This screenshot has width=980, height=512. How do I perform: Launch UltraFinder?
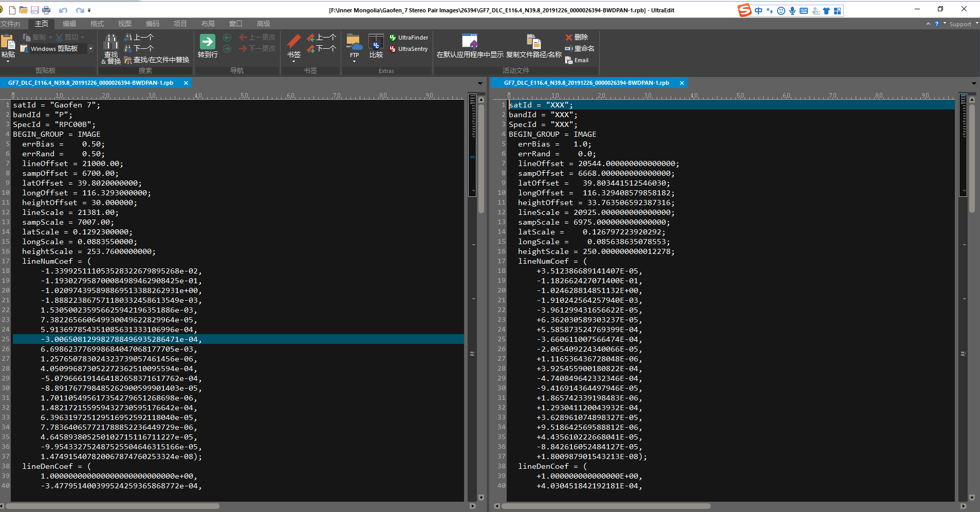coord(409,38)
